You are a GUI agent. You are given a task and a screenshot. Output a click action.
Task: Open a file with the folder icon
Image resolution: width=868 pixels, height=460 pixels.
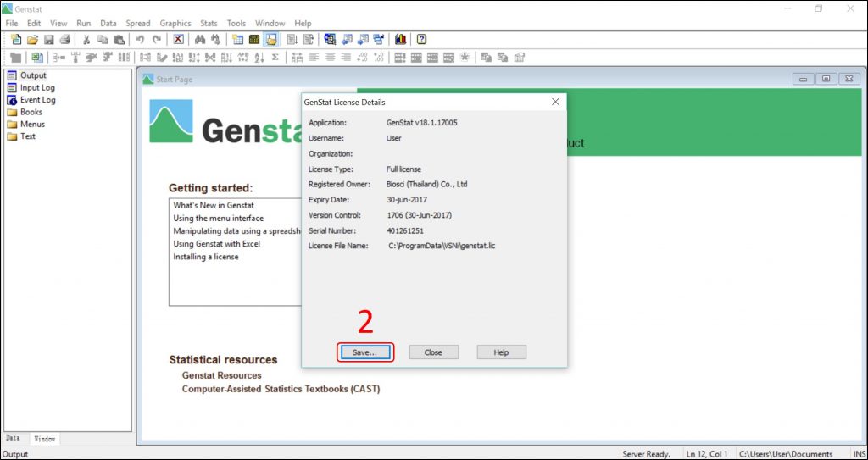pos(33,39)
